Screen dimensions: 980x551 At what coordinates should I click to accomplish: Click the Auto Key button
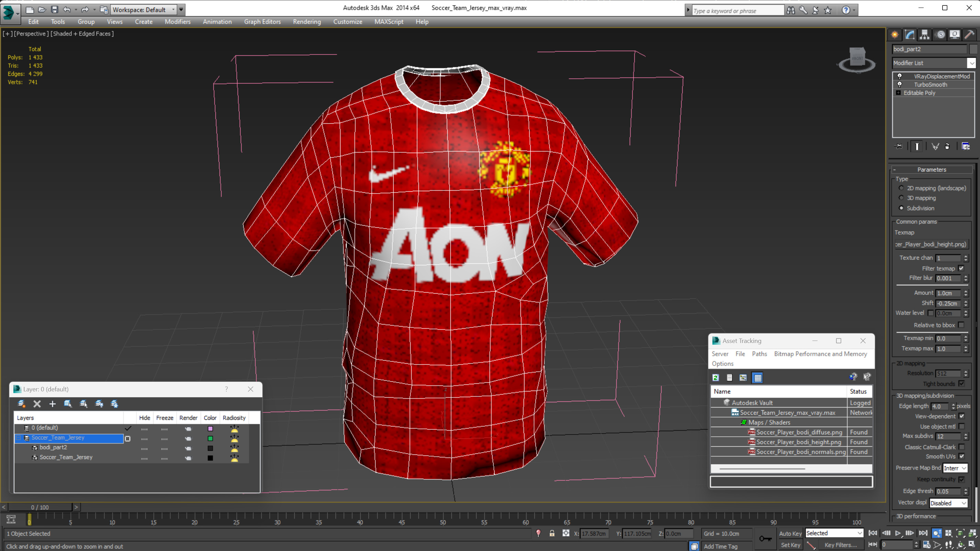790,533
